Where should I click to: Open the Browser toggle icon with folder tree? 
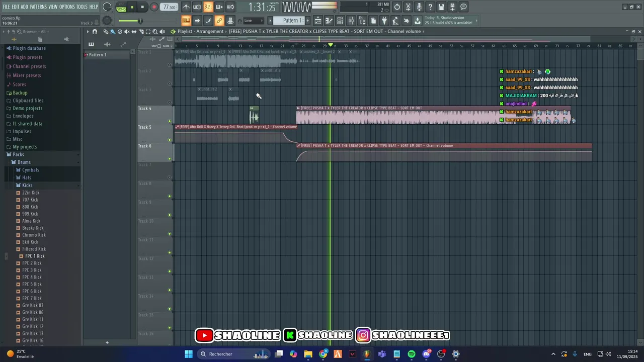362,21
